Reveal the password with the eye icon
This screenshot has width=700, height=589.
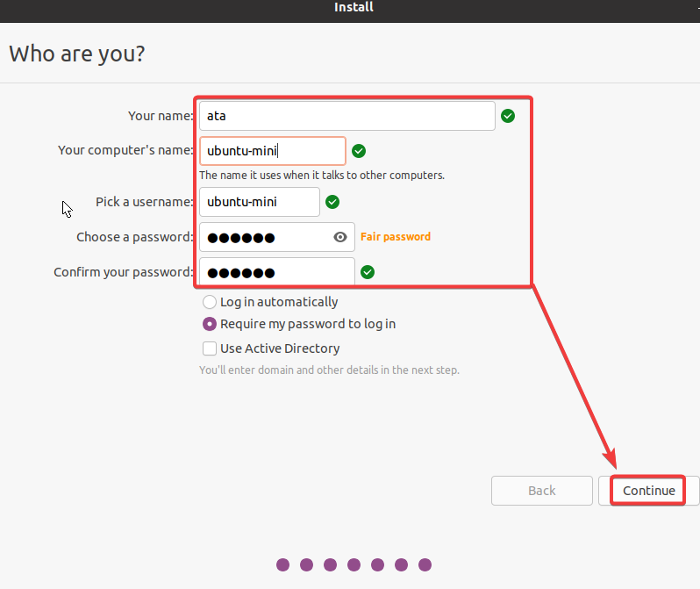[x=340, y=237]
